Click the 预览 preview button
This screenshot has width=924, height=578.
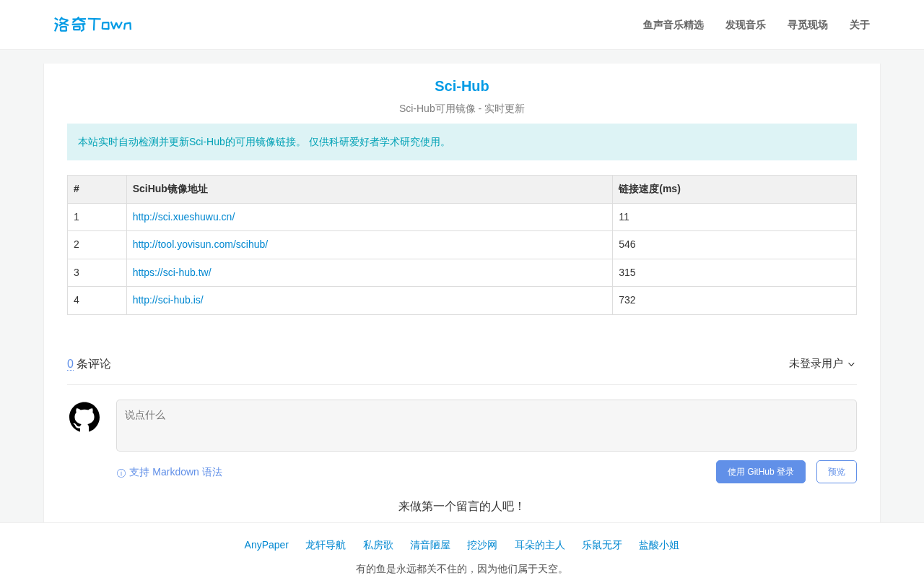837,472
